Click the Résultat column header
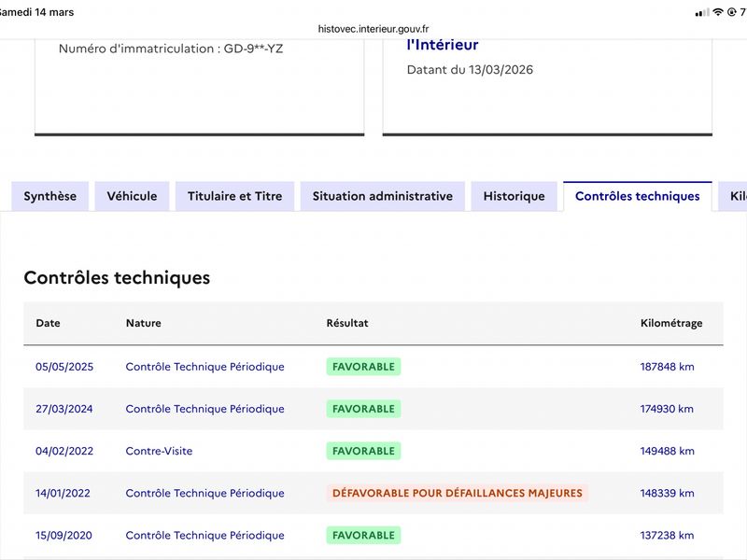Screen dimensions: 747x560 tap(346, 323)
